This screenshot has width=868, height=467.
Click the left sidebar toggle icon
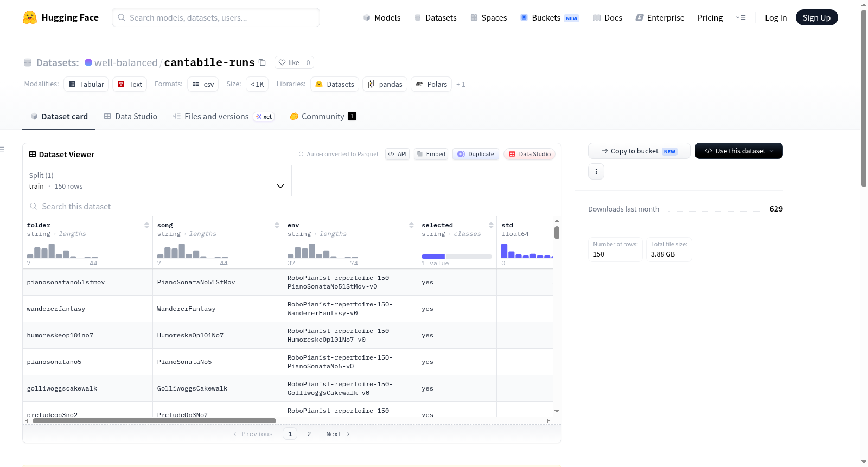pyautogui.click(x=2, y=149)
